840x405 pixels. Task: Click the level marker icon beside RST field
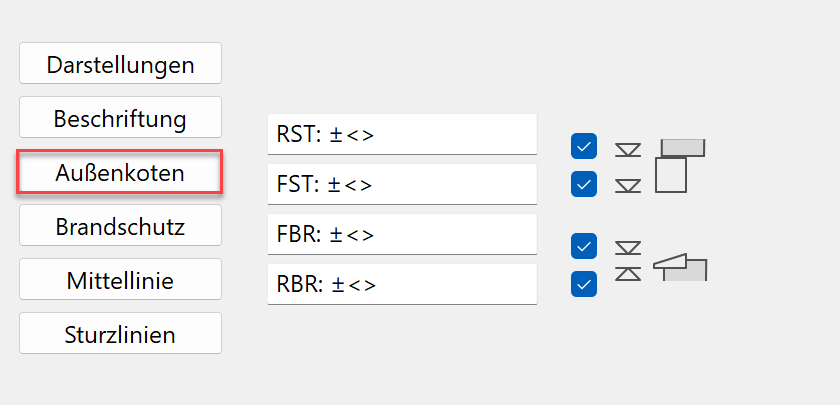[x=628, y=149]
